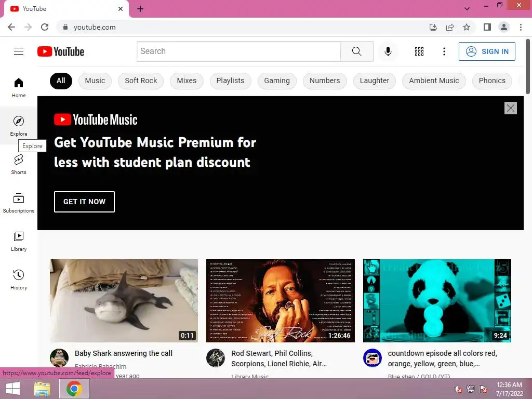Select the Mixes filter chip

pyautogui.click(x=187, y=81)
